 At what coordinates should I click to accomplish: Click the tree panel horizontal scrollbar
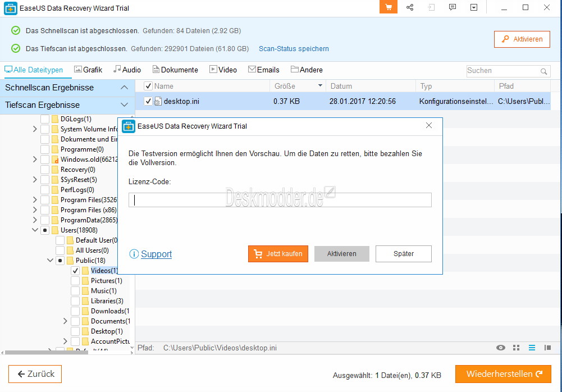click(46, 353)
